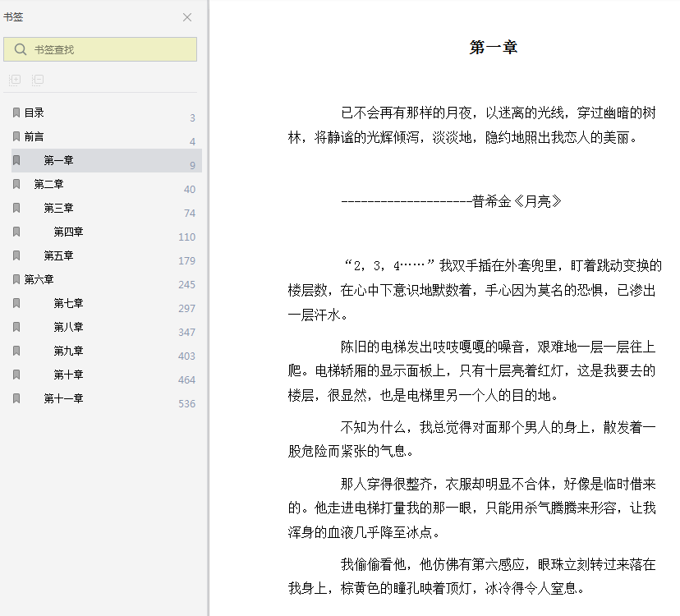Click the 第一章 chapter heading in document
680x616 pixels.
494,47
